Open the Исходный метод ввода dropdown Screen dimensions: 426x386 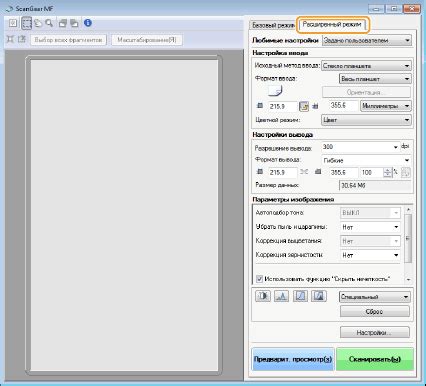366,66
